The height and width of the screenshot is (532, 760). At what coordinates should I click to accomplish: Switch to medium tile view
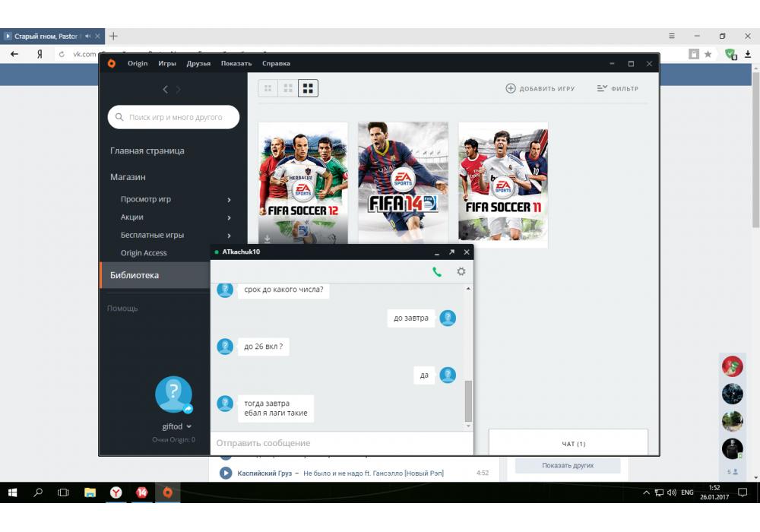287,89
